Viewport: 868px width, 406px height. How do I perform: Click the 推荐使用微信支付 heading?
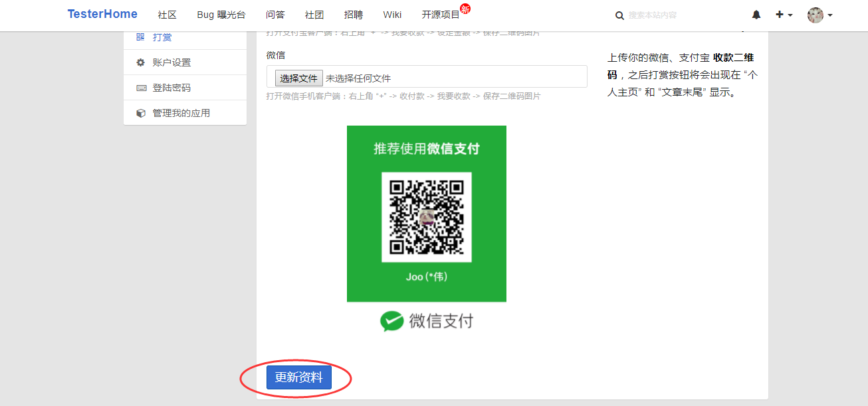click(x=427, y=149)
